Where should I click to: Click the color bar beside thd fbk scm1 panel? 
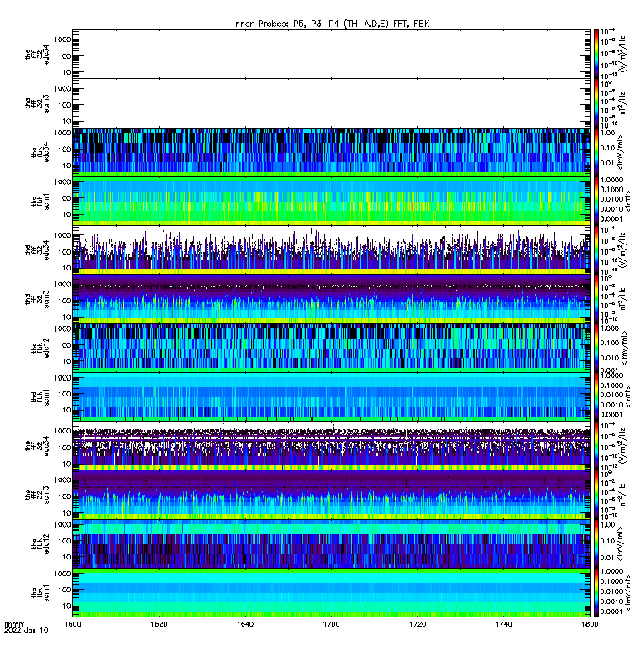pyautogui.click(x=596, y=397)
